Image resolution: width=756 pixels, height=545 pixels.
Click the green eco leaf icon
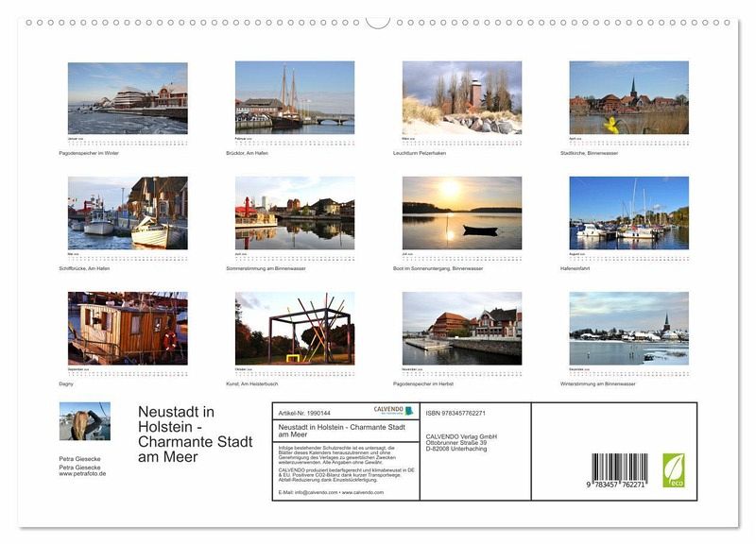click(674, 469)
